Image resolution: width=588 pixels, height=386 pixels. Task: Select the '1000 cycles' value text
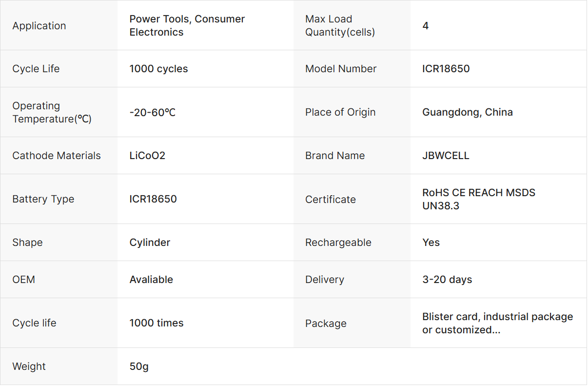click(158, 69)
